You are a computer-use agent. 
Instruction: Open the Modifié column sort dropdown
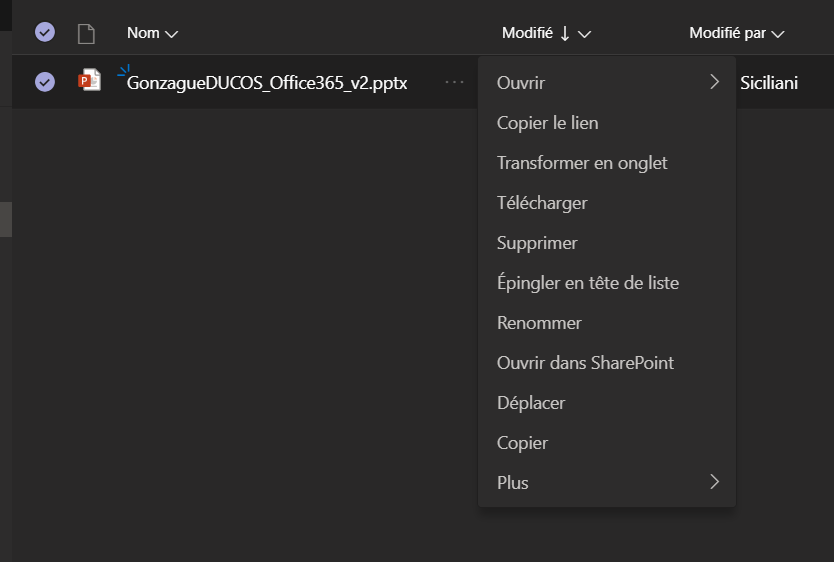585,34
